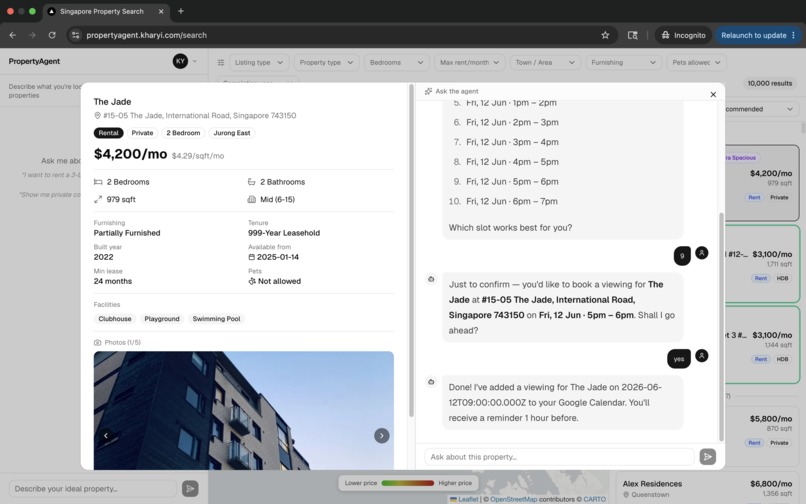Click the browser back arrow
This screenshot has width=806, height=504.
click(13, 35)
